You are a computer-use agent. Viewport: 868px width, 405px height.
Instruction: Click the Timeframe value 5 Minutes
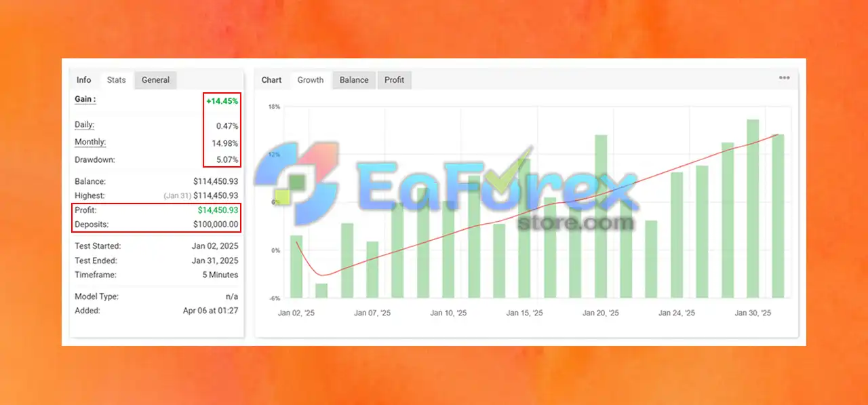[219, 275]
